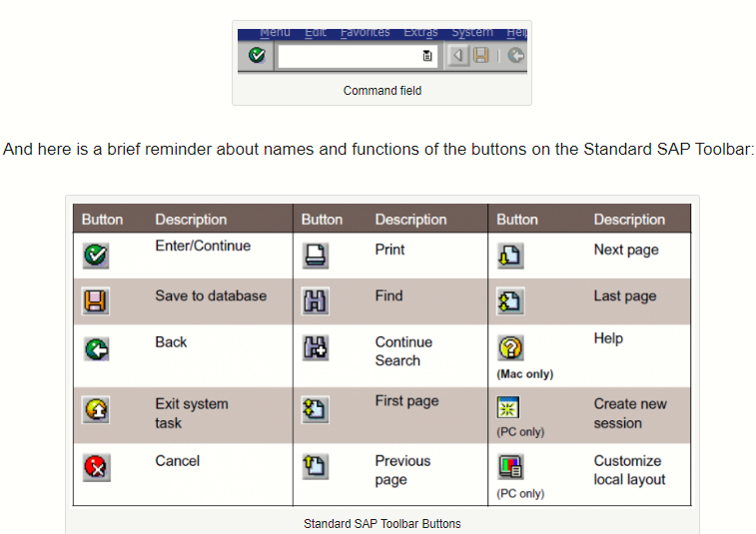Click the 'Save to database' description text

(211, 295)
